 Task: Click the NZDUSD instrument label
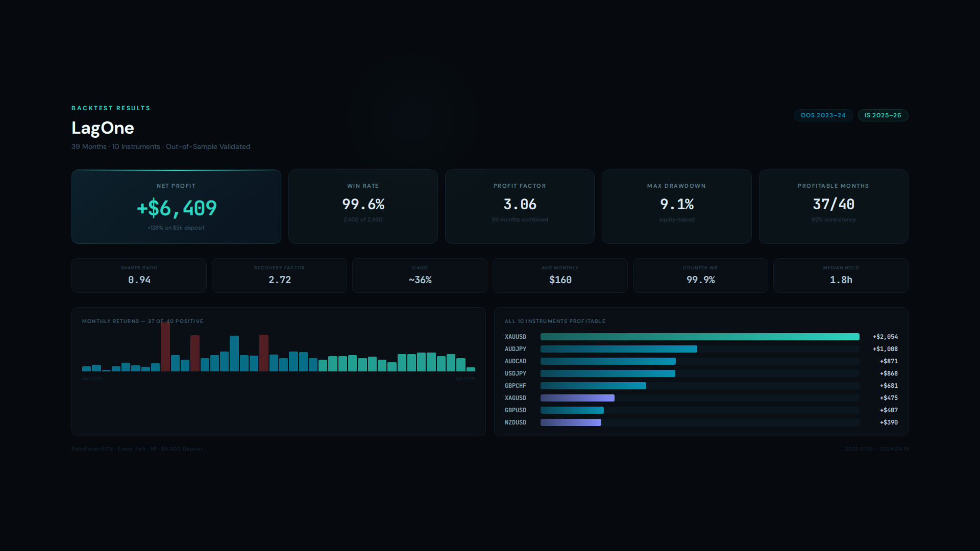(x=515, y=422)
